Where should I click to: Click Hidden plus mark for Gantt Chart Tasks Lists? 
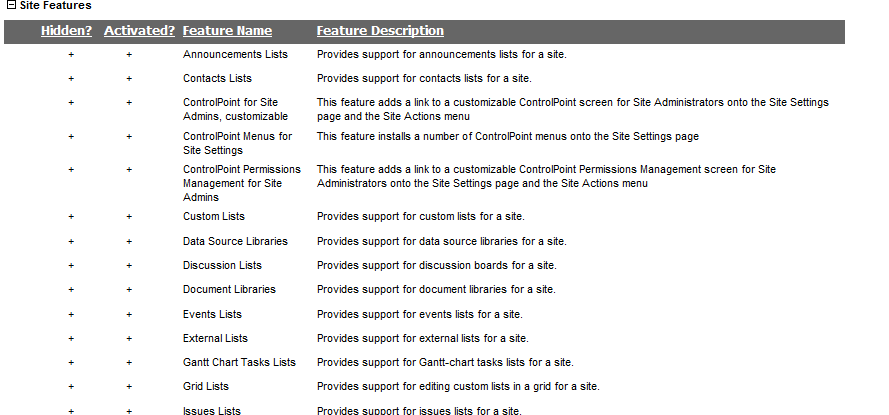point(71,362)
